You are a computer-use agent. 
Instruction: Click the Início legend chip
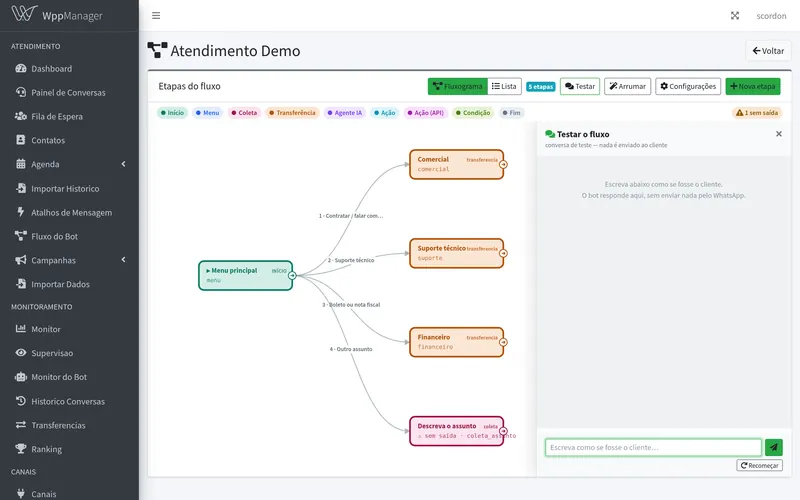coord(172,113)
